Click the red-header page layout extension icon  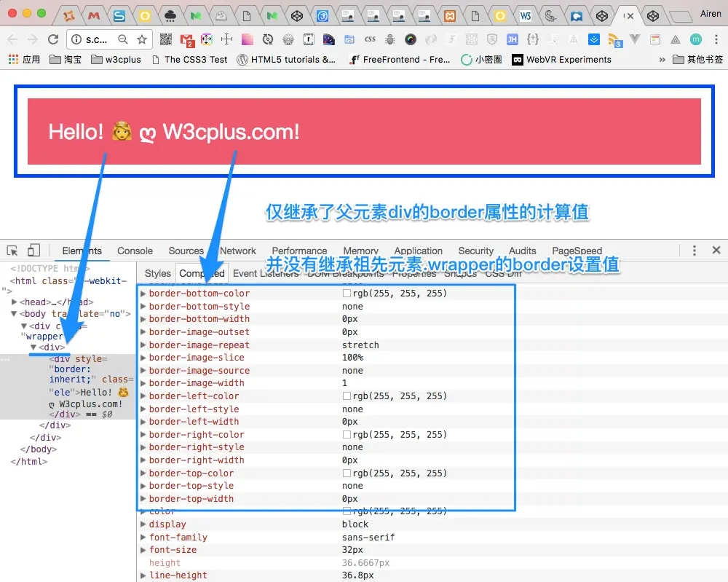(x=655, y=39)
